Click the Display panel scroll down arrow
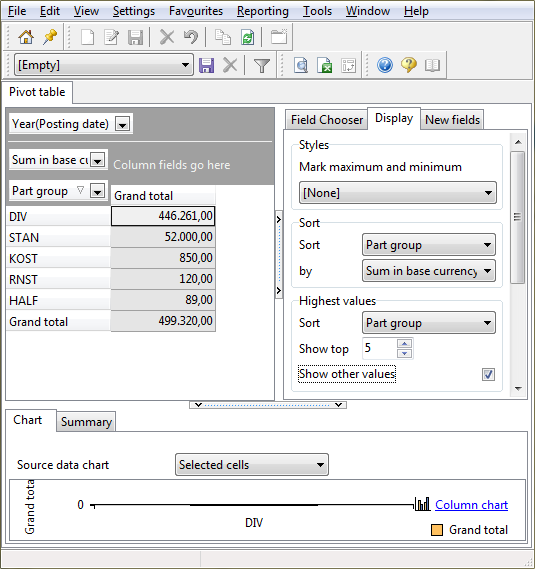The width and height of the screenshot is (535, 569). [x=518, y=389]
